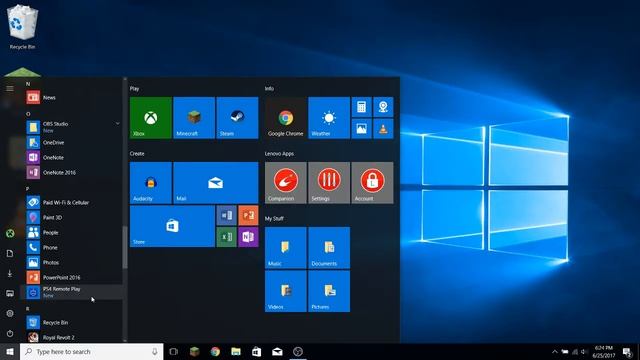Show hidden system tray icons
This screenshot has height=360, width=640.
click(x=554, y=351)
